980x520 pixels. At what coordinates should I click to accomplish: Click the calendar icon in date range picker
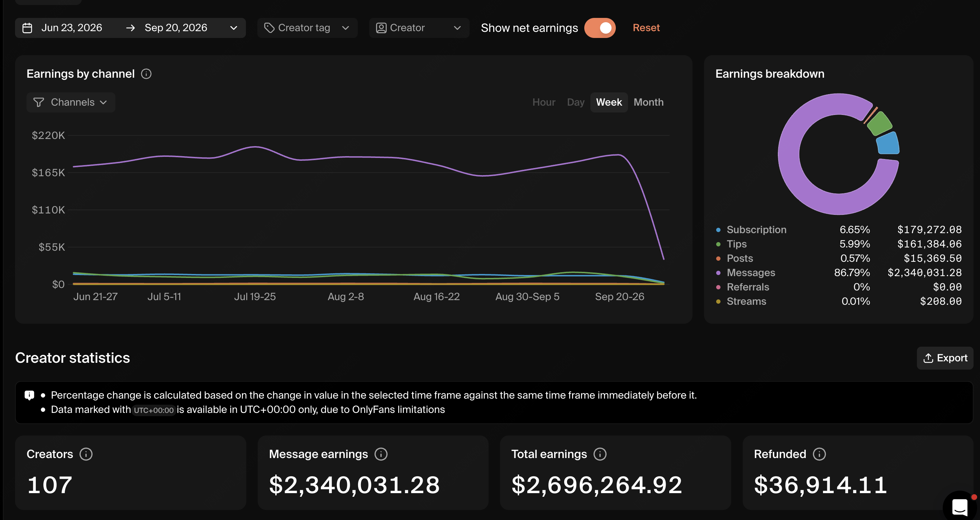click(x=27, y=28)
